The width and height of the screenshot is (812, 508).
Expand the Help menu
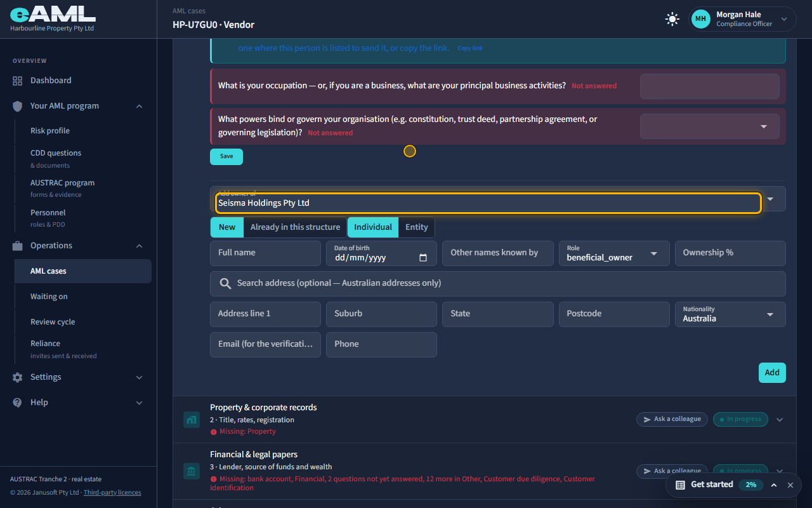(140, 403)
